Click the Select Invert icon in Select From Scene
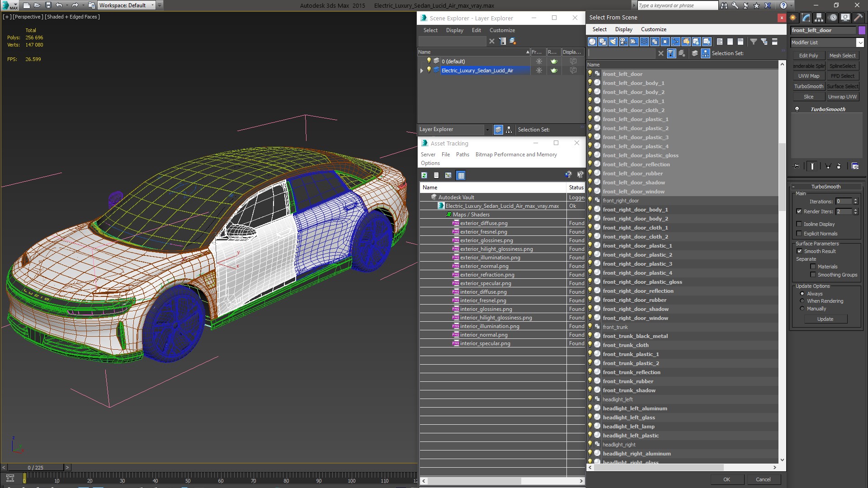The image size is (868, 488). click(741, 42)
